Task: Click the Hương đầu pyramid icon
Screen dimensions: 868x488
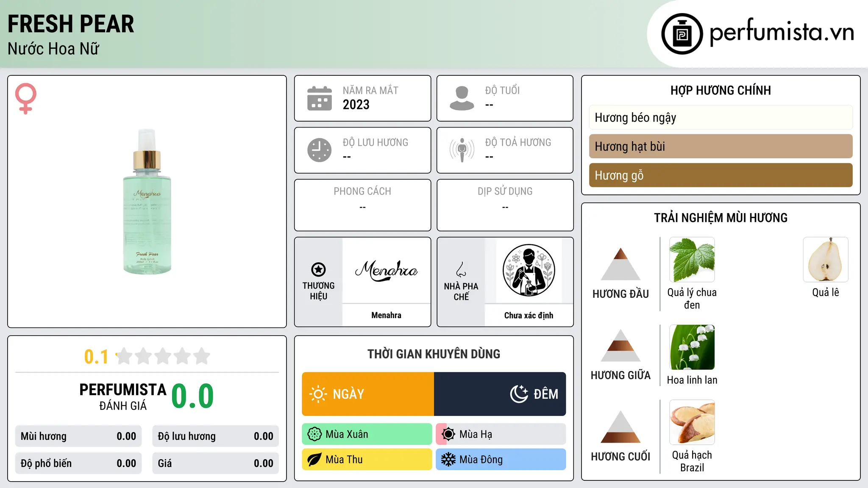Action: (x=620, y=263)
